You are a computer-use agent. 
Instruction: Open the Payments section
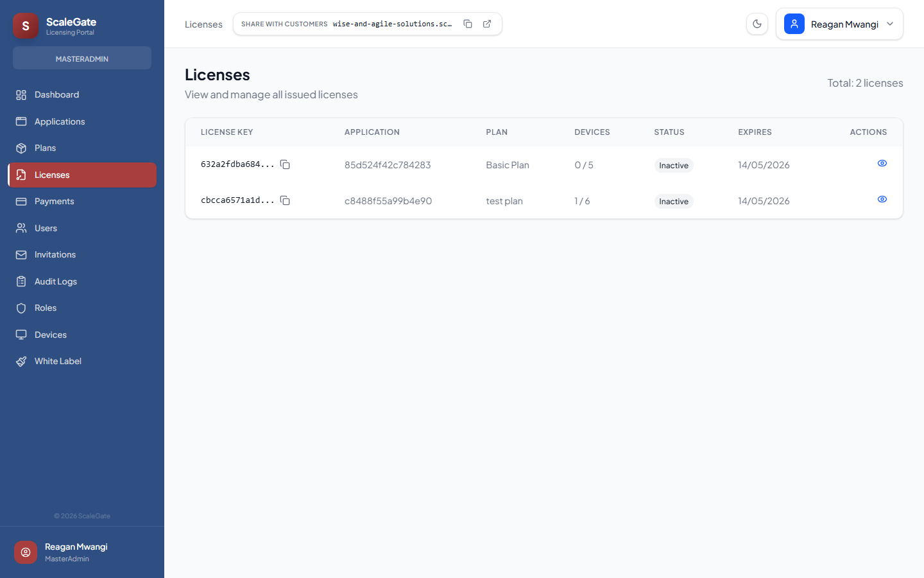(x=54, y=201)
